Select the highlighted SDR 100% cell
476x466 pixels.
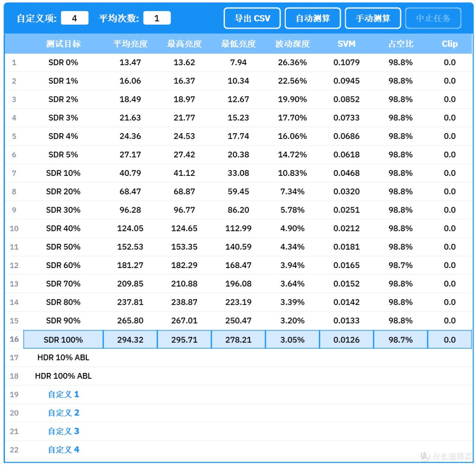(x=63, y=339)
